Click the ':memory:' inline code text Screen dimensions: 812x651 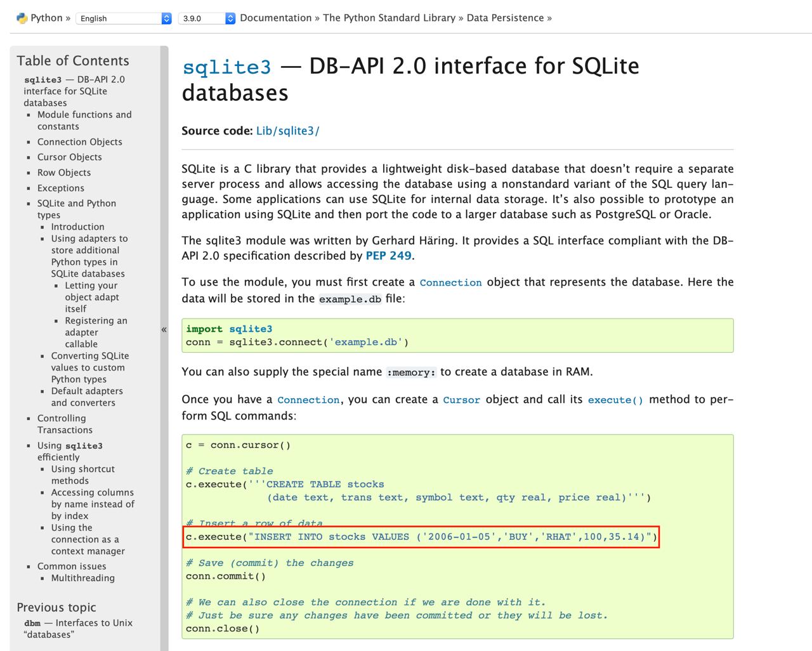411,372
